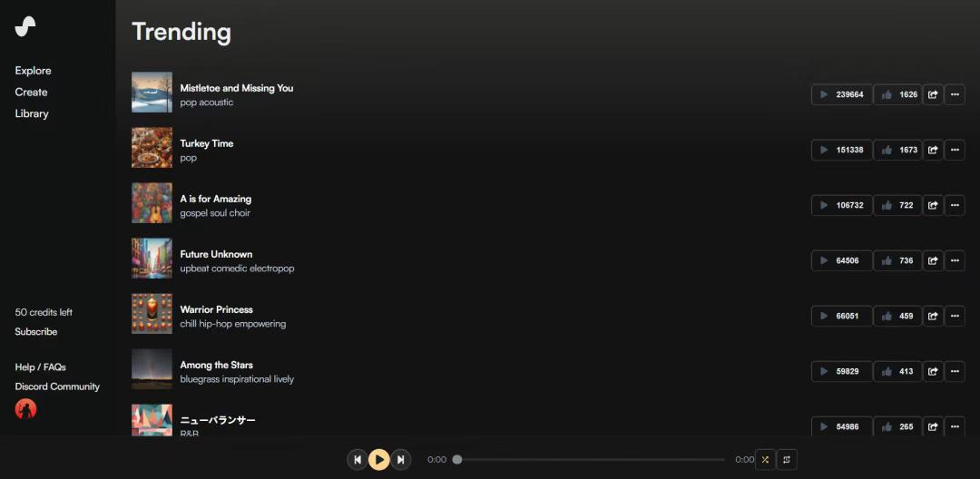Click Mistletoe and Missing You cover art
This screenshot has height=479, width=980.
152,92
